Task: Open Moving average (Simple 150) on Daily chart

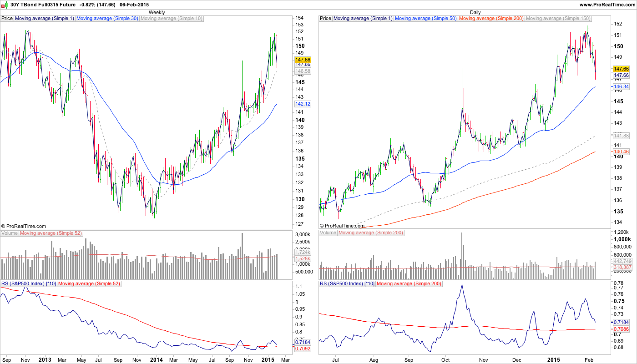Action: [558, 19]
